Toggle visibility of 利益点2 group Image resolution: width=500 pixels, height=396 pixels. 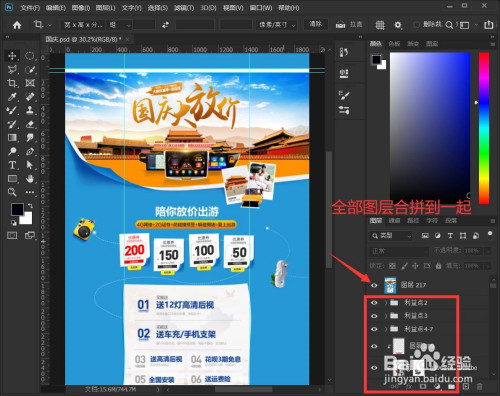374,303
